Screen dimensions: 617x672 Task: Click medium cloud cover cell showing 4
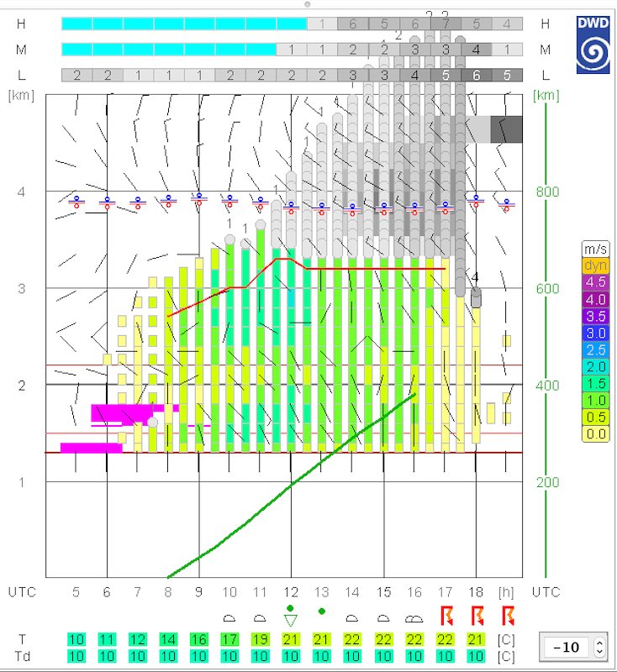[477, 50]
